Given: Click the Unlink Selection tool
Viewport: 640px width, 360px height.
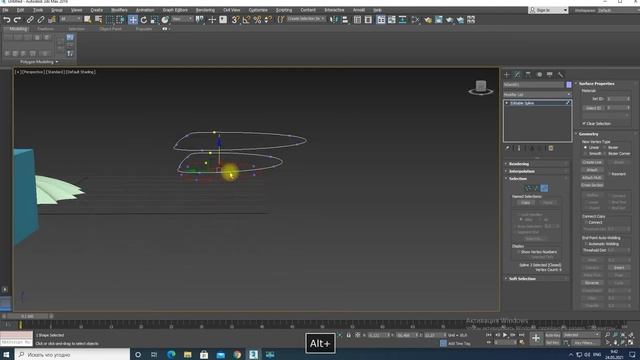Looking at the screenshot, I should tap(41, 20).
